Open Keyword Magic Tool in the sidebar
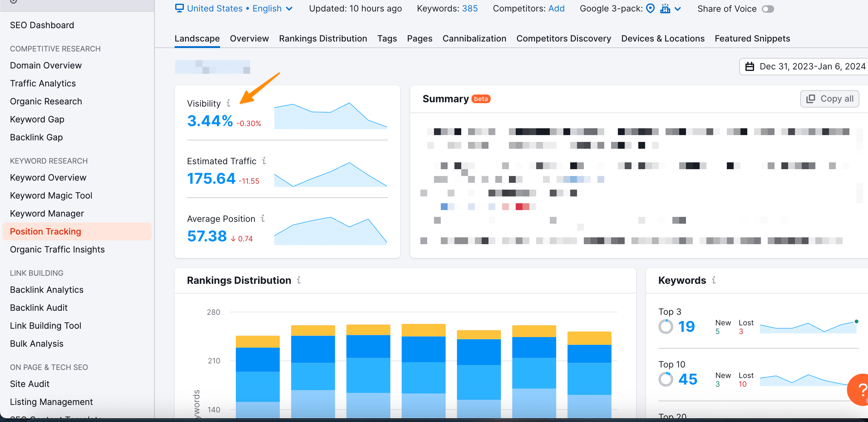The image size is (868, 422). click(51, 195)
